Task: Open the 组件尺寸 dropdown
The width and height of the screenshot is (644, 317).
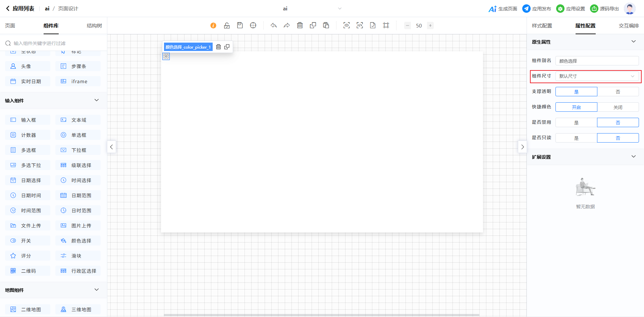Action: pyautogui.click(x=597, y=76)
